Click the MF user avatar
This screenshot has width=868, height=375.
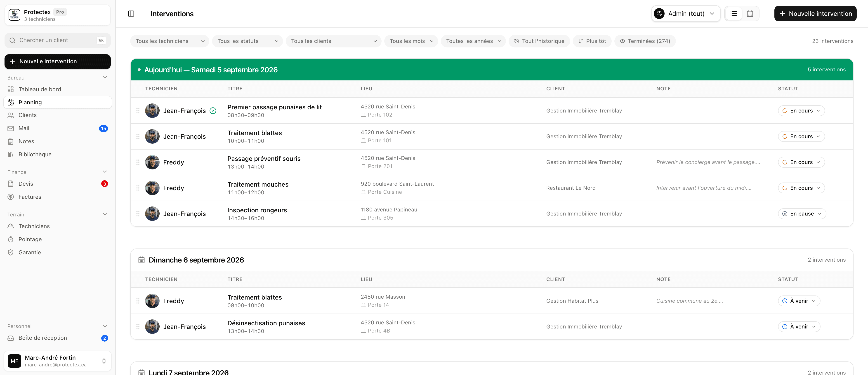(x=14, y=361)
